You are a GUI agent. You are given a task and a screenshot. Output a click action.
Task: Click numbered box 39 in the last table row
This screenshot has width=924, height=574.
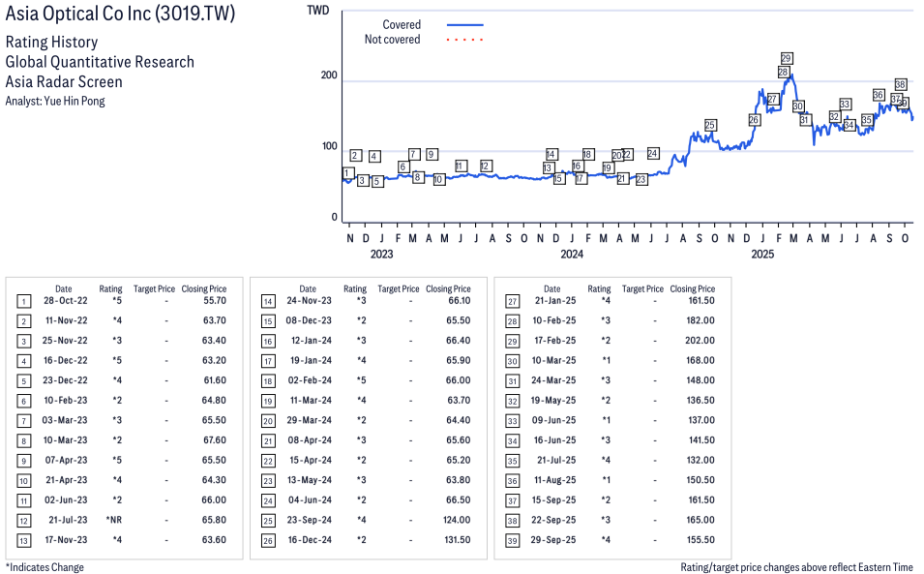click(x=513, y=539)
